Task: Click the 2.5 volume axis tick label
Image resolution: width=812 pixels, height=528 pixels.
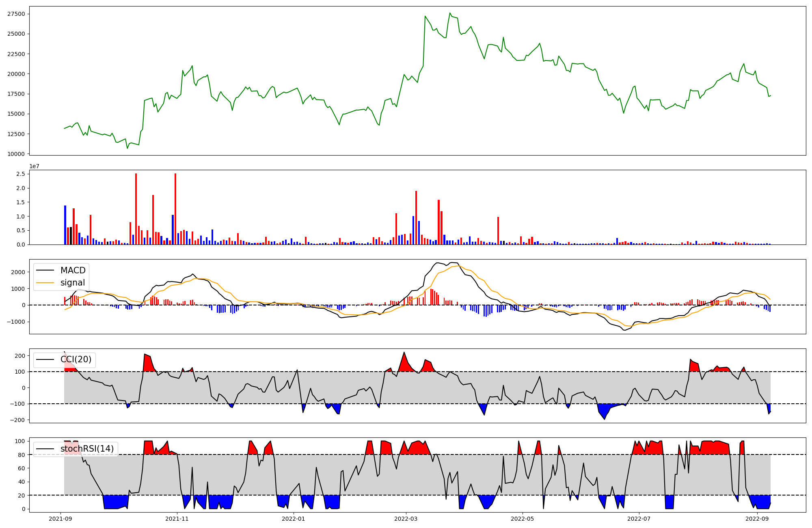Action: point(21,174)
